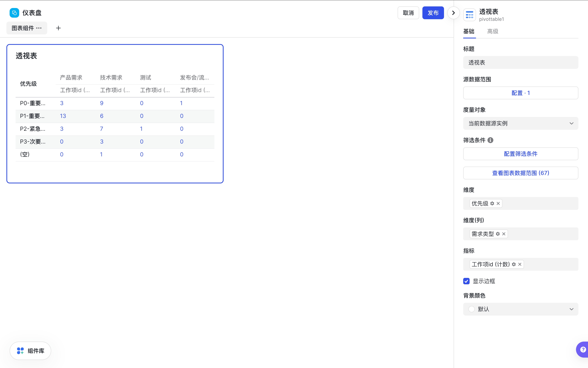Click the P0-重要... row label
588x368 pixels.
click(33, 103)
